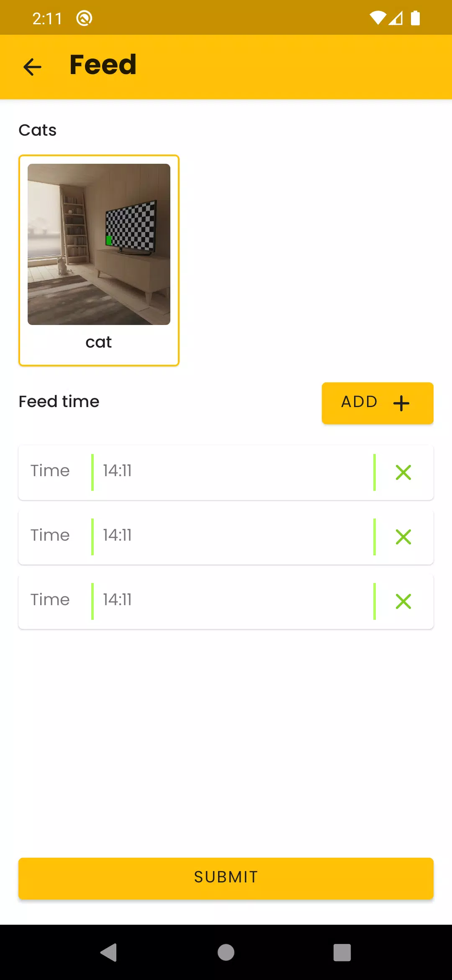Tap the first row's Time label
The image size is (452, 980).
[x=50, y=471]
